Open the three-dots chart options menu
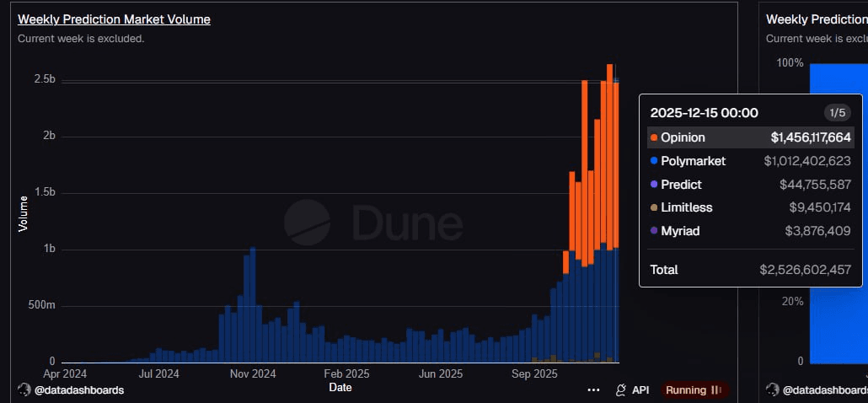The image size is (868, 403). pos(593,390)
